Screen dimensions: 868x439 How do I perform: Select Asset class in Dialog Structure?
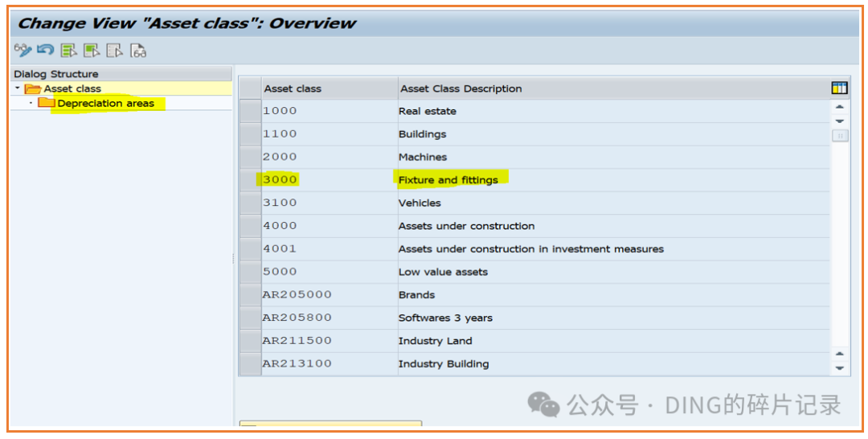click(x=72, y=88)
